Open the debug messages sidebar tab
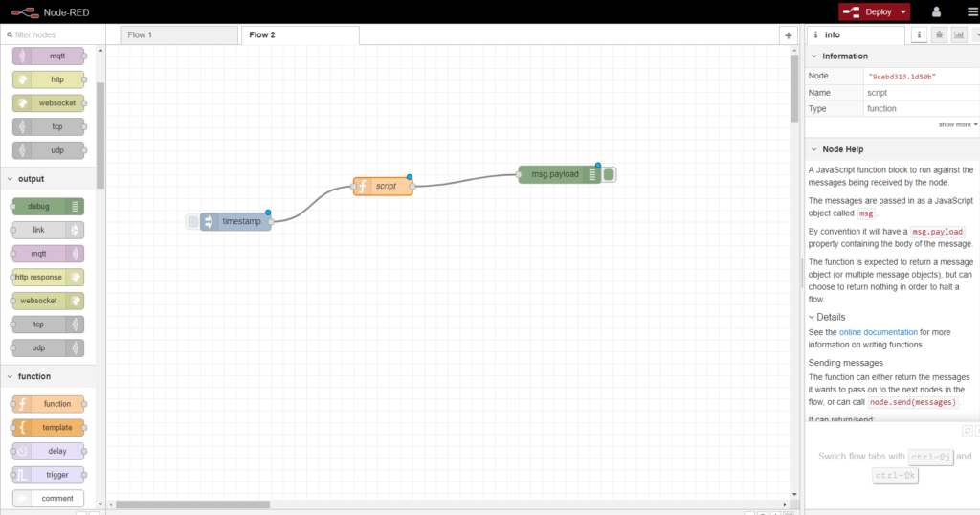The height and width of the screenshot is (515, 980). point(939,35)
